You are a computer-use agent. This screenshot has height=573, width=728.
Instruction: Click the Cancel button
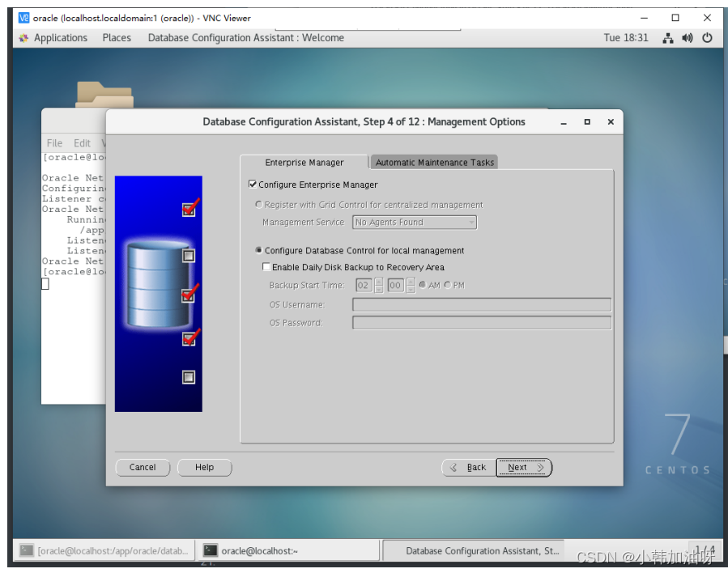pyautogui.click(x=143, y=467)
